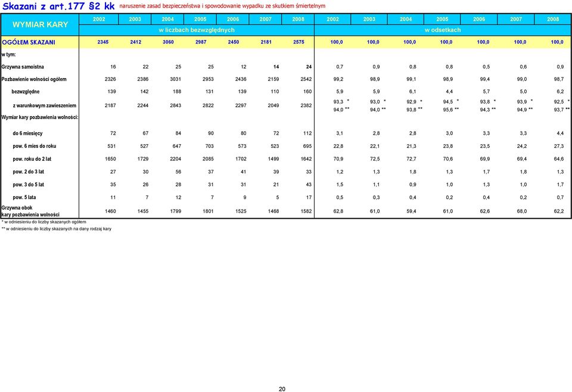
Task: Click 2002 header under absolute numbers
Action: point(99,19)
